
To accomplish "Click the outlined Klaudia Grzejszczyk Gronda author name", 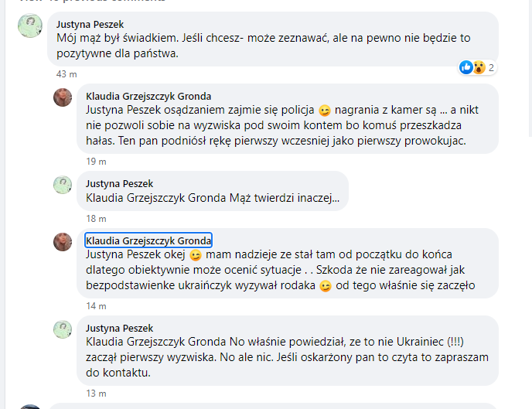I will (148, 240).
